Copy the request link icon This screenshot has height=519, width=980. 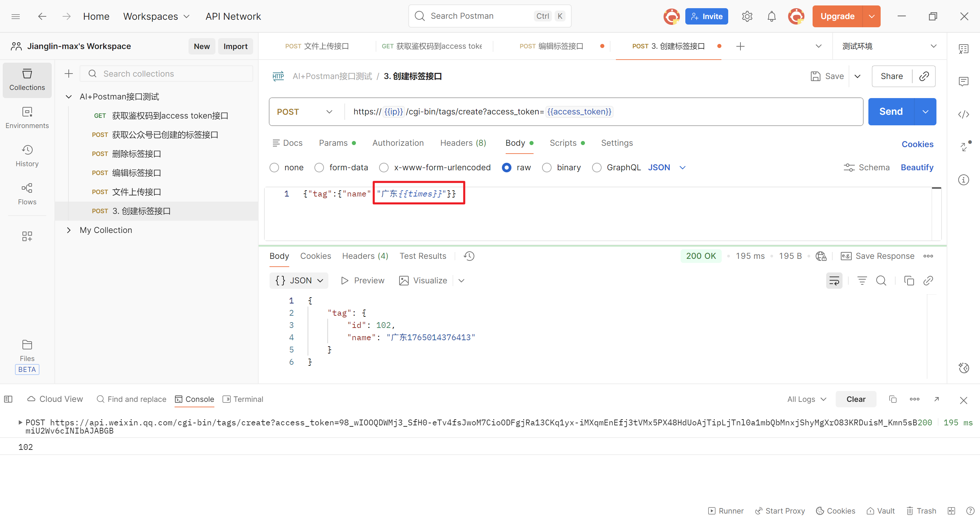924,76
